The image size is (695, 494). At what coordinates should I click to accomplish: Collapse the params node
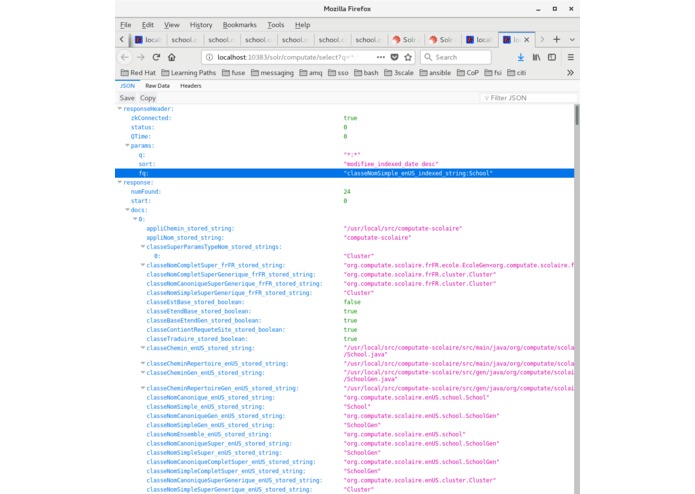click(x=127, y=145)
